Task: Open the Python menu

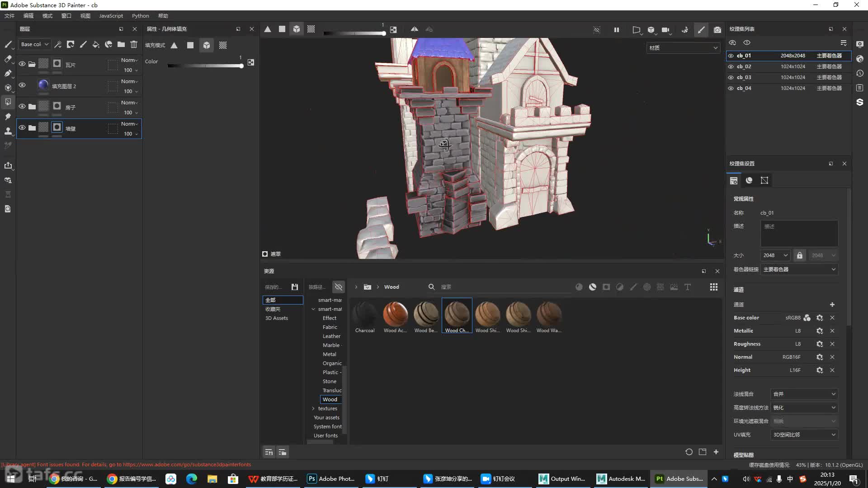Action: click(x=141, y=16)
